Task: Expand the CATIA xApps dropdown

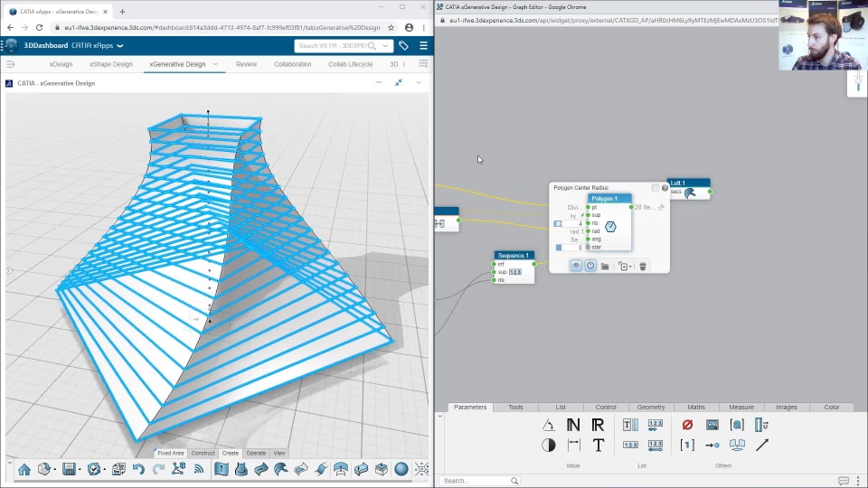Action: click(120, 46)
